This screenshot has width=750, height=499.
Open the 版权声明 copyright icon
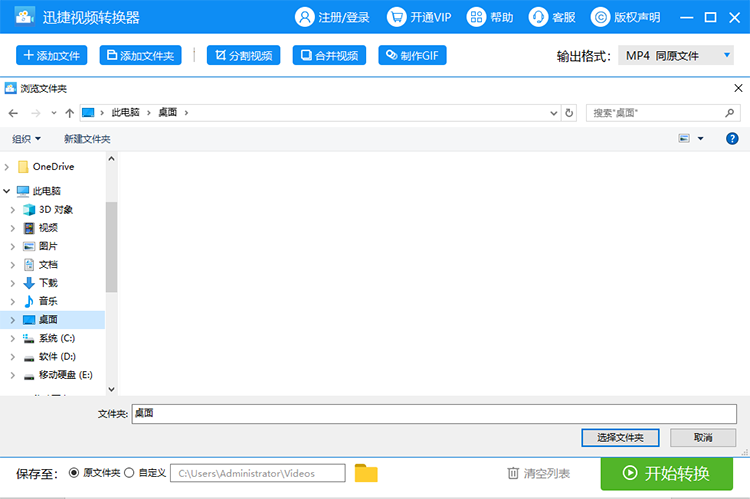click(x=600, y=17)
